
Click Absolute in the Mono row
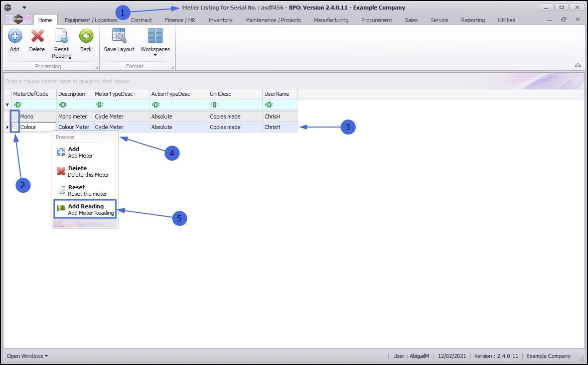[179, 116]
